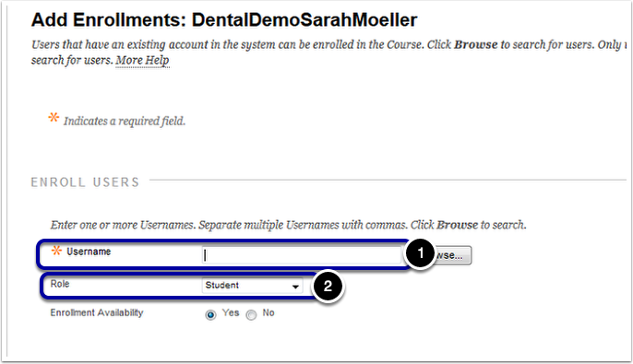The image size is (633, 364).
Task: Click the Role dropdown arrow
Action: [295, 287]
